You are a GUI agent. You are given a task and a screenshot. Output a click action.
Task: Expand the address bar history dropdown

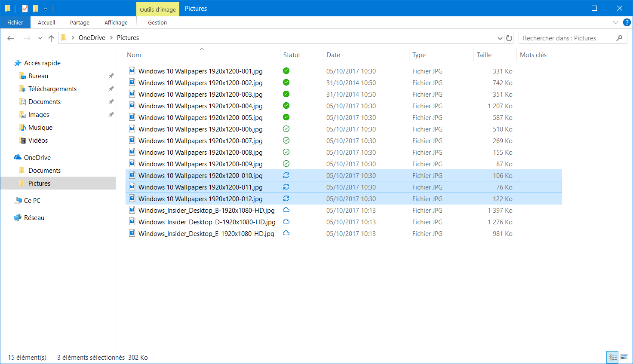point(500,38)
